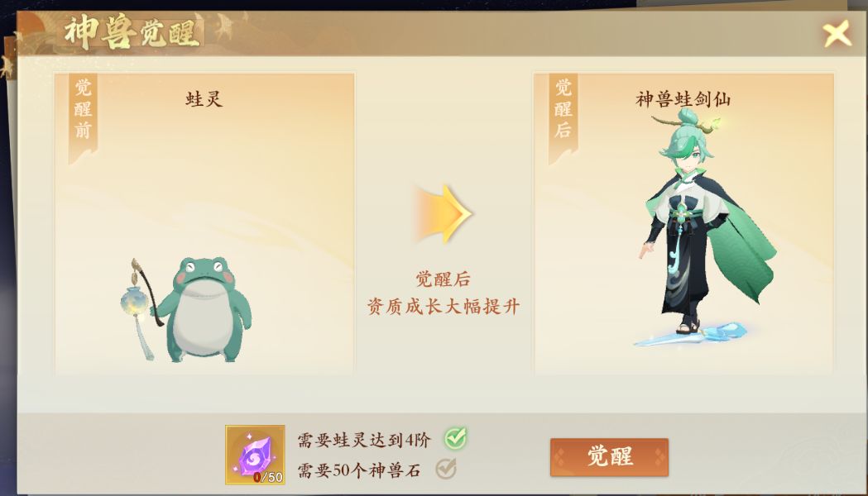The image size is (868, 496).
Task: Click the 觉醒 awaken button
Action: (x=609, y=457)
